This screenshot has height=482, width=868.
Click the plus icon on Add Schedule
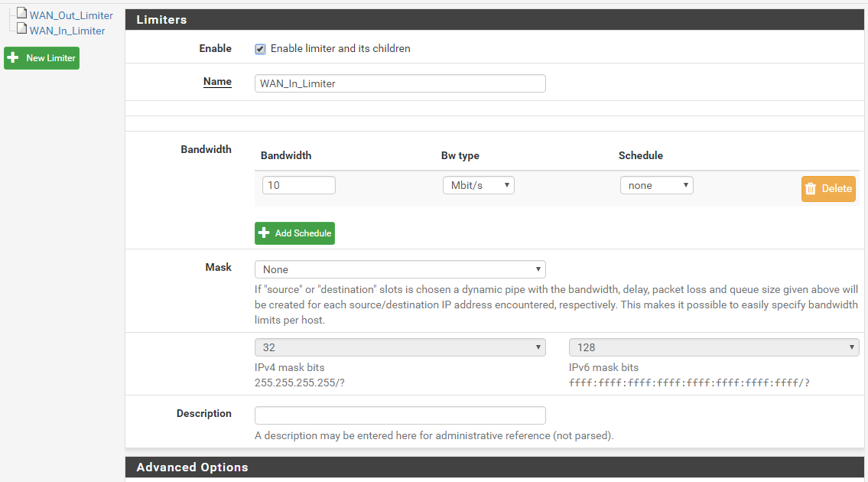point(265,233)
